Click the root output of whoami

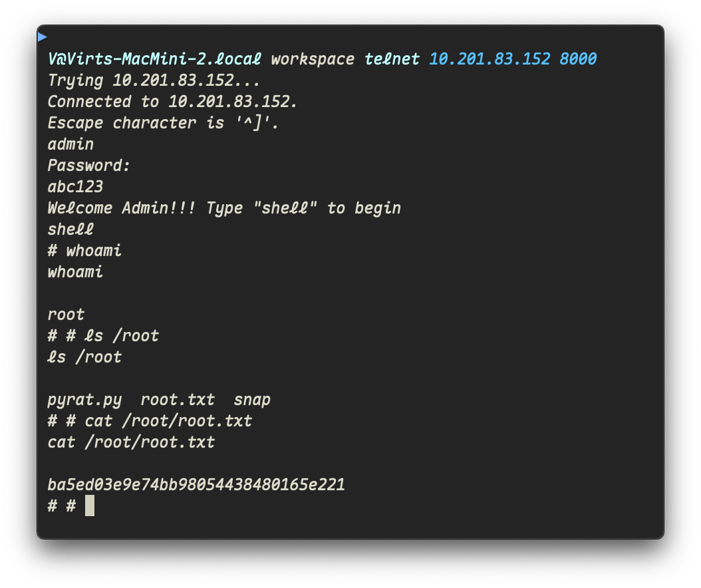tap(66, 315)
